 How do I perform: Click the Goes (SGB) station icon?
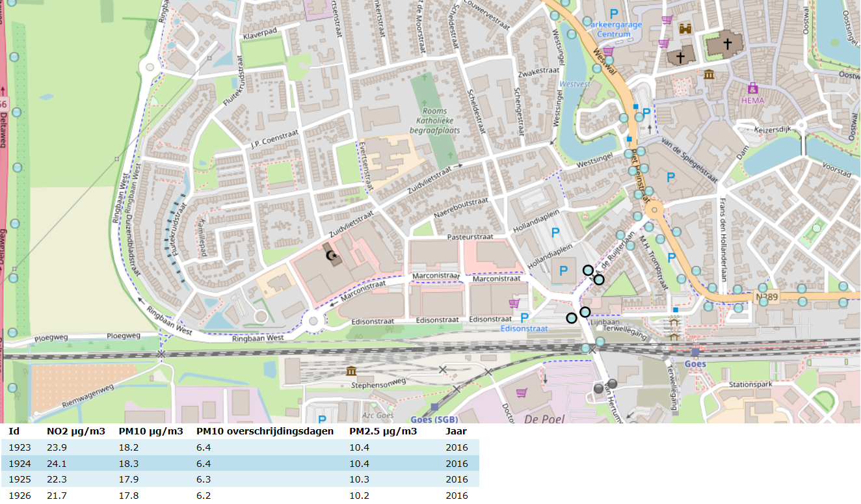point(434,407)
